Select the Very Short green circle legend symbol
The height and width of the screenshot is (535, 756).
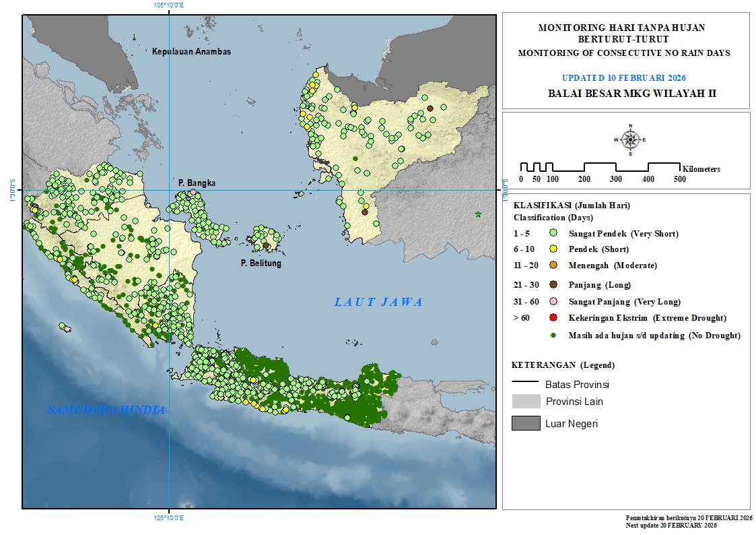pyautogui.click(x=553, y=234)
